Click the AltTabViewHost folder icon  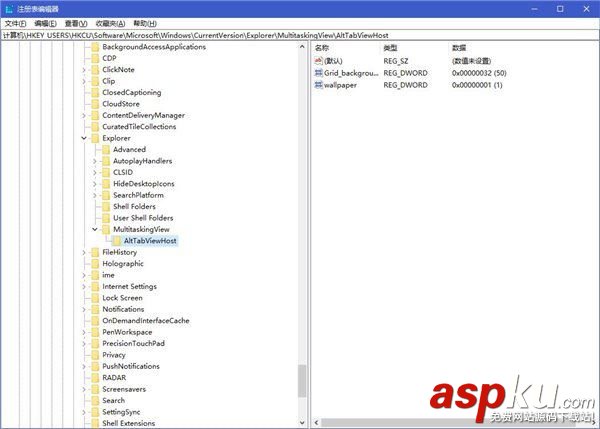116,241
